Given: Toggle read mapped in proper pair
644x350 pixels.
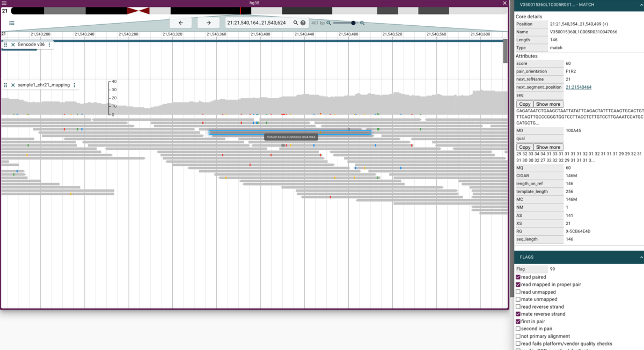Looking at the screenshot, I should click(518, 285).
